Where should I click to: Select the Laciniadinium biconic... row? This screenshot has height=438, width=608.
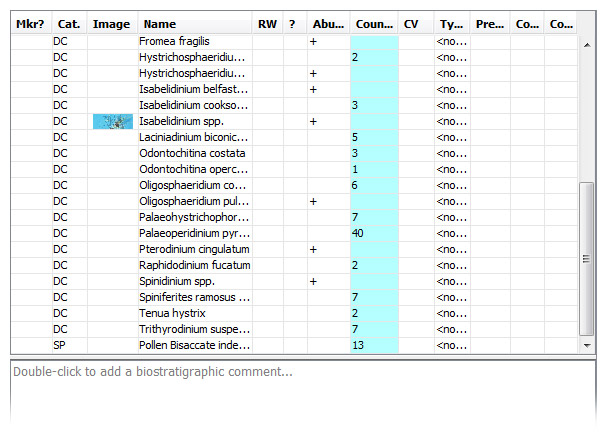point(294,137)
